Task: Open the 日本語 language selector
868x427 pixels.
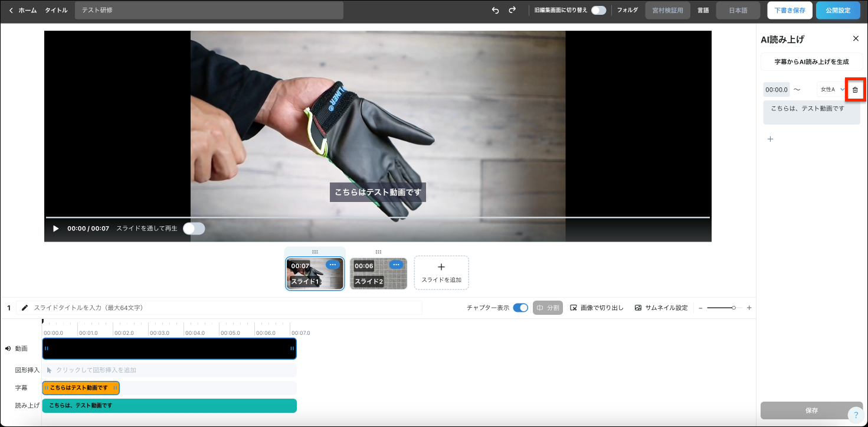Action: (738, 11)
